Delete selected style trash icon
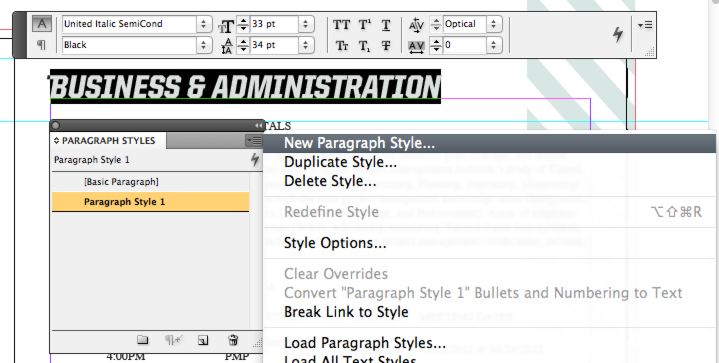The width and height of the screenshot is (719, 363). (233, 340)
